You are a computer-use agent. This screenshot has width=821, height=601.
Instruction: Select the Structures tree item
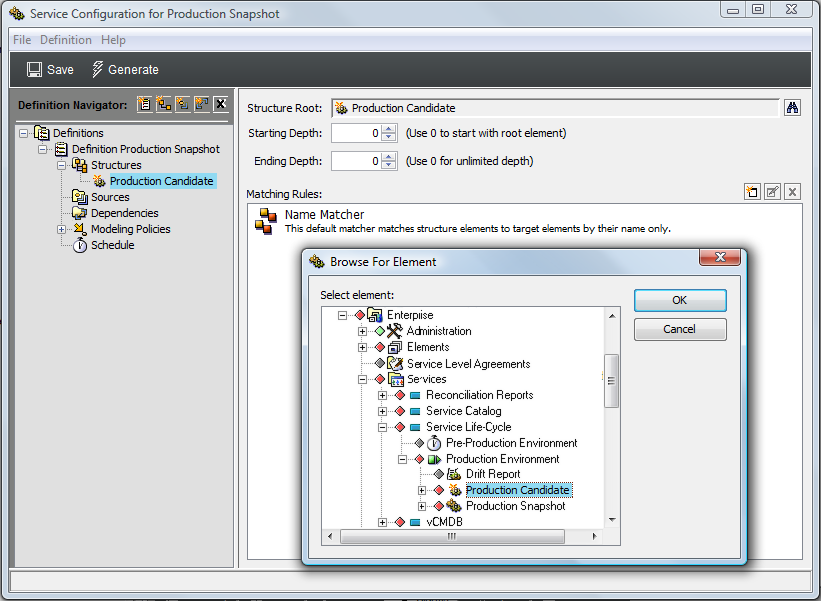[116, 165]
